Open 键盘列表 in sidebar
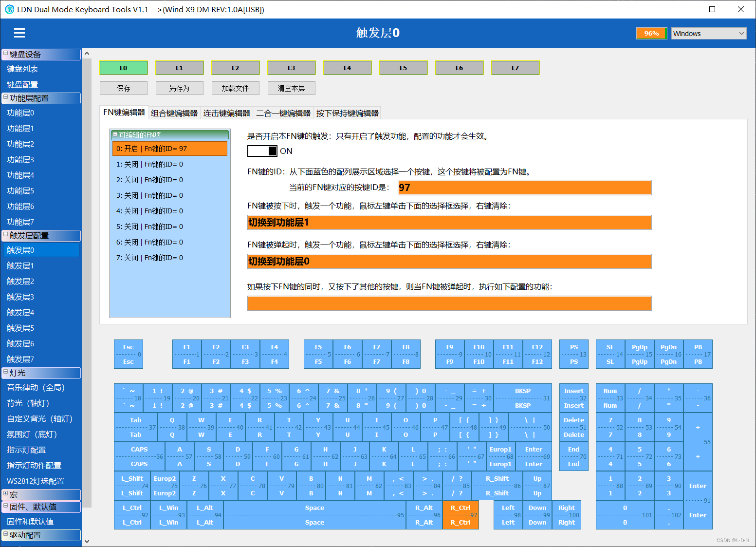756x547 pixels. click(x=41, y=69)
